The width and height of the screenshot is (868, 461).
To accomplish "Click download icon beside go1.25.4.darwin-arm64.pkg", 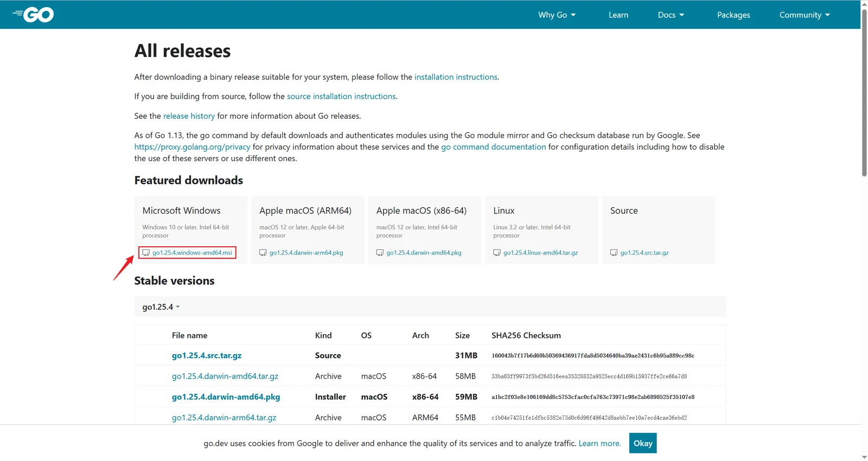I will point(263,253).
